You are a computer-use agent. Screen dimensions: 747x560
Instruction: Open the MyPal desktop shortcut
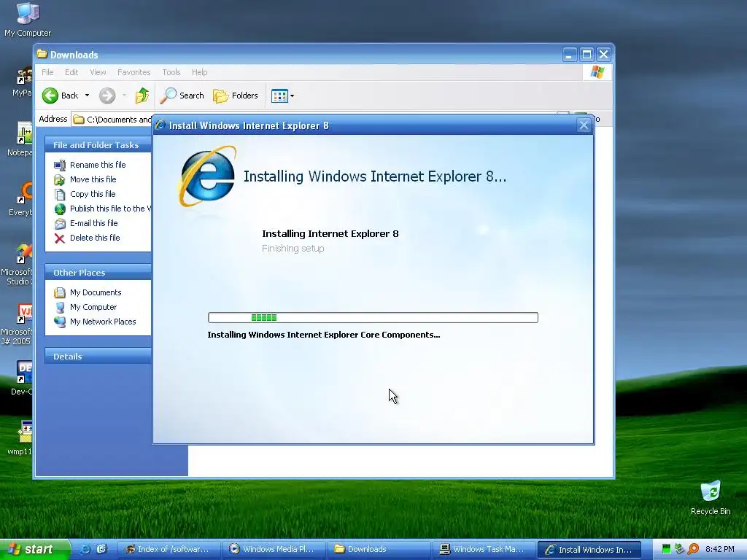(x=23, y=81)
